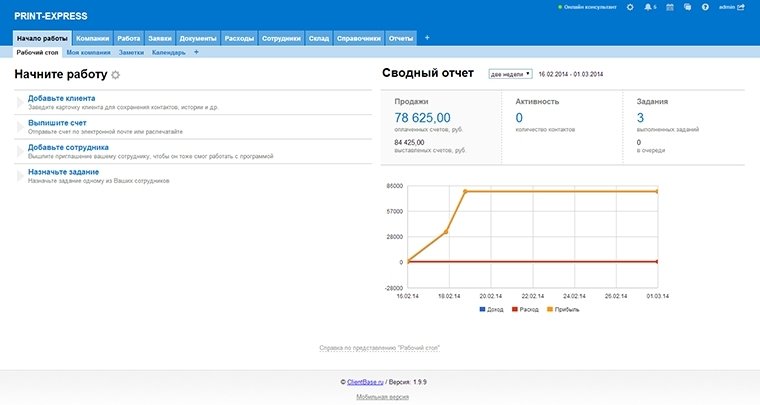Click the 78 625,00 sales figure
The width and height of the screenshot is (760, 405).
[423, 118]
